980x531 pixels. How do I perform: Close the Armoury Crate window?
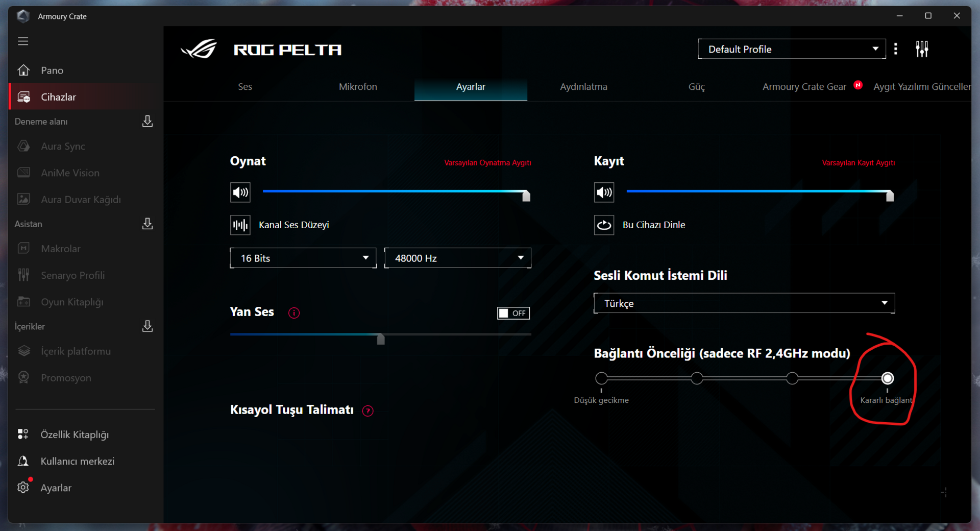click(957, 16)
